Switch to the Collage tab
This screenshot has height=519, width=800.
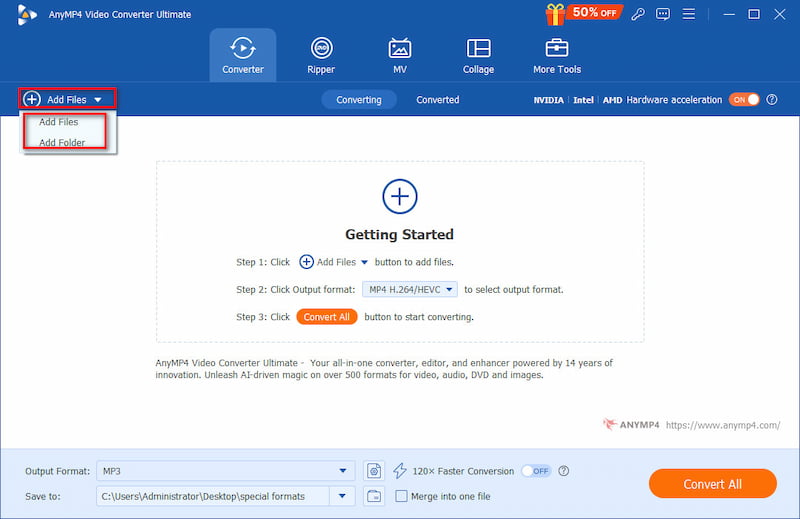tap(478, 55)
